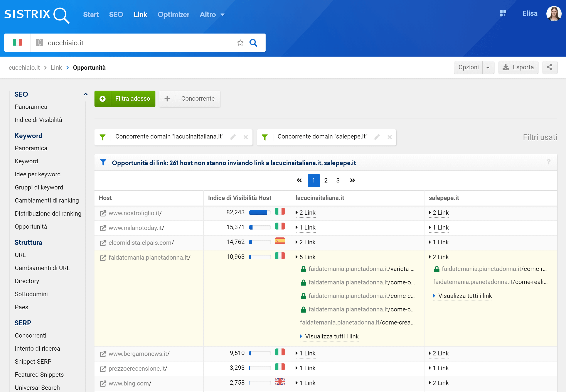This screenshot has width=566, height=392.
Task: Expand milanotoday salepepe 1 Link
Action: (x=439, y=227)
